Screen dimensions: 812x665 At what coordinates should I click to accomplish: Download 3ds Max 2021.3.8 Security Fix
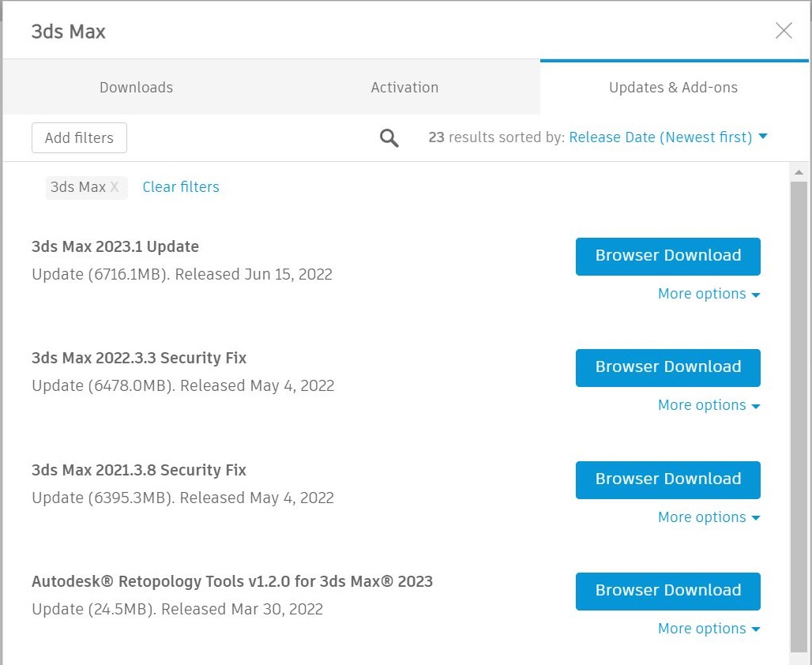point(667,479)
